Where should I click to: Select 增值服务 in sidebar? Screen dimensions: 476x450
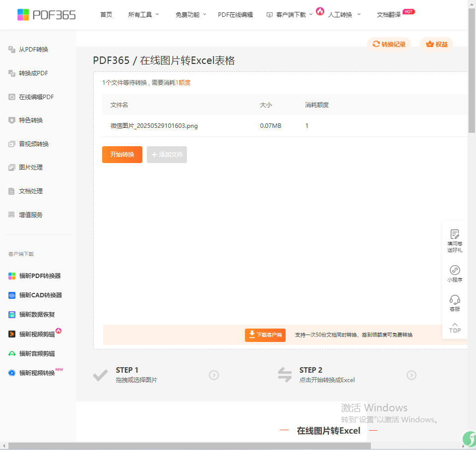(31, 215)
